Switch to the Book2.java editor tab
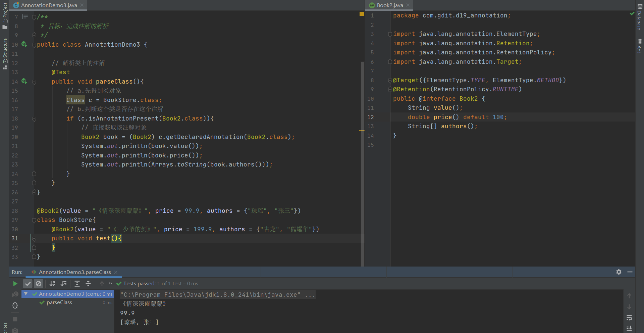Viewport: 644px width, 333px height. click(x=389, y=5)
